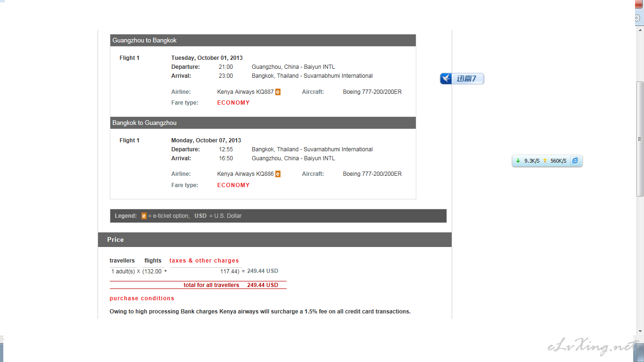This screenshot has width=644, height=362.
Task: Click the 23:00 arrival time
Action: (x=226, y=76)
